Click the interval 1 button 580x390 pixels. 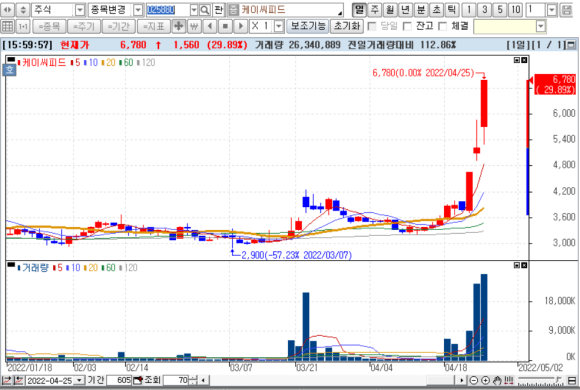coord(469,10)
